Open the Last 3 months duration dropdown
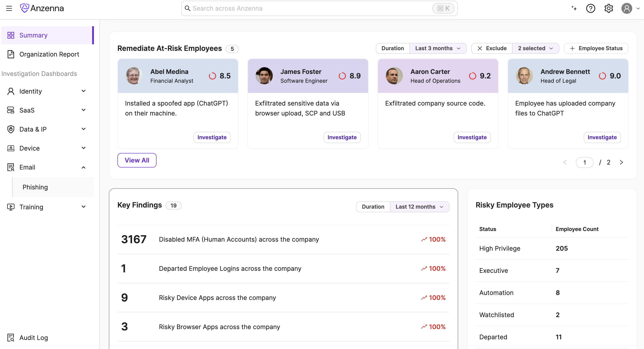The image size is (644, 349). click(438, 48)
